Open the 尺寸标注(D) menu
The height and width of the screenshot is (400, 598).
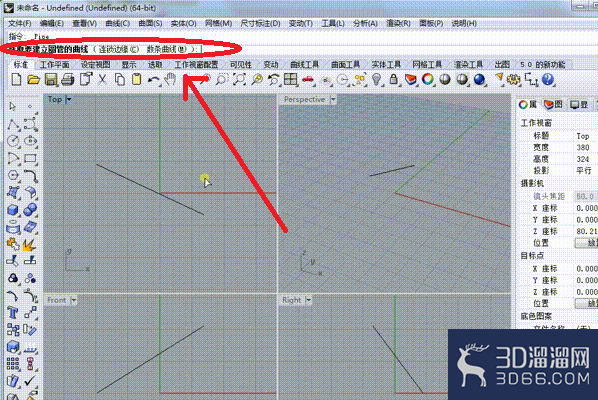click(260, 24)
